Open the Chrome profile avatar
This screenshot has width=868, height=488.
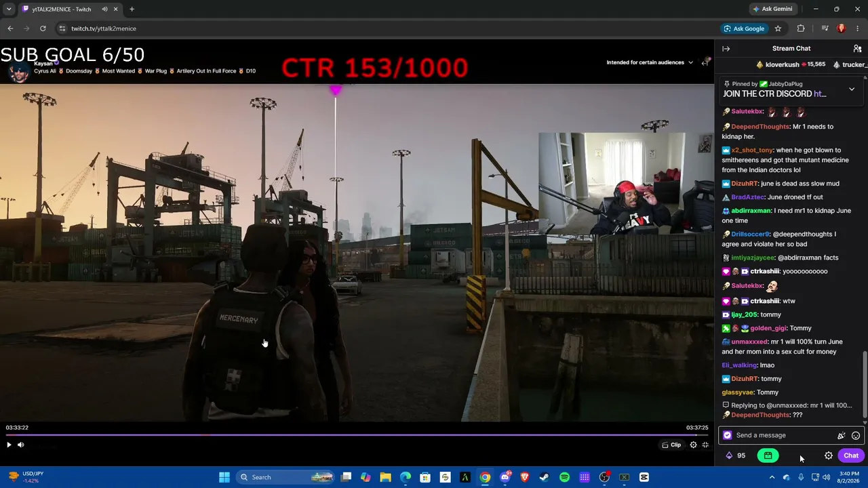[841, 28]
